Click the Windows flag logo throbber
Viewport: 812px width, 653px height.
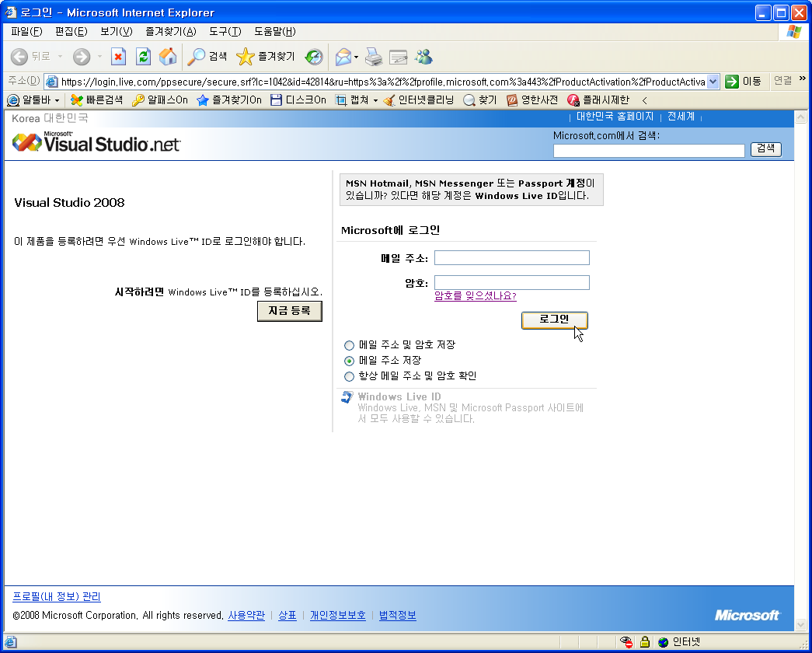pos(794,32)
